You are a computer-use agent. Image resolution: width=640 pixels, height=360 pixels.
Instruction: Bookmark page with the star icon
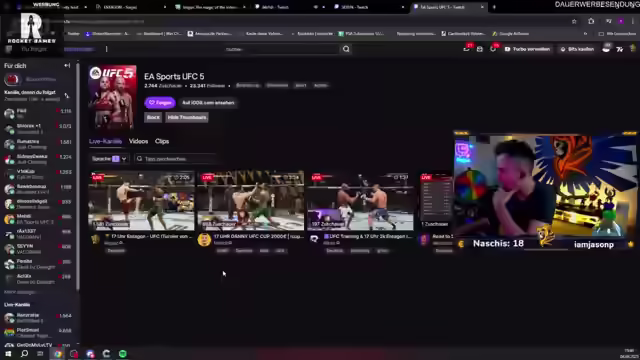click(x=574, y=21)
